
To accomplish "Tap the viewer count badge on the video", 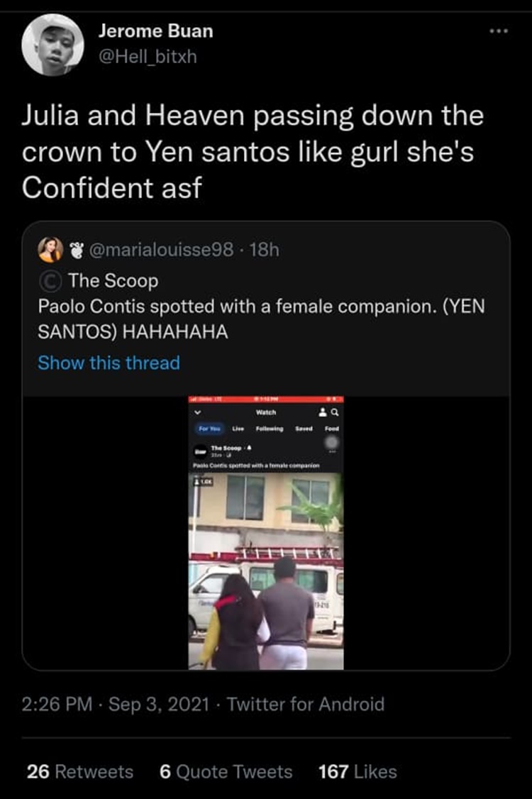I will point(202,480).
